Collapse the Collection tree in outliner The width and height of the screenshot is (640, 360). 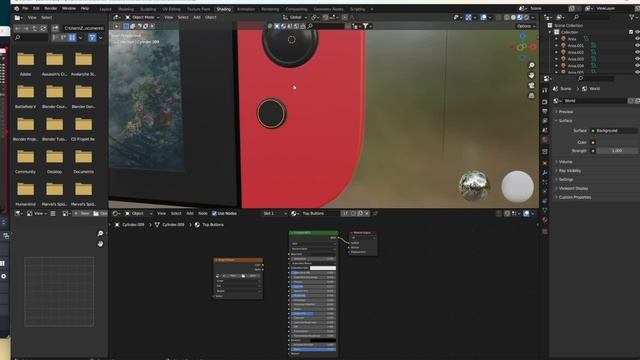coord(550,32)
